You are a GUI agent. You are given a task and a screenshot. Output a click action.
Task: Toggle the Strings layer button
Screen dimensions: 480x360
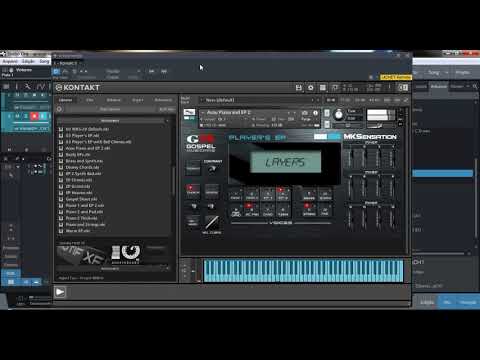309,210
